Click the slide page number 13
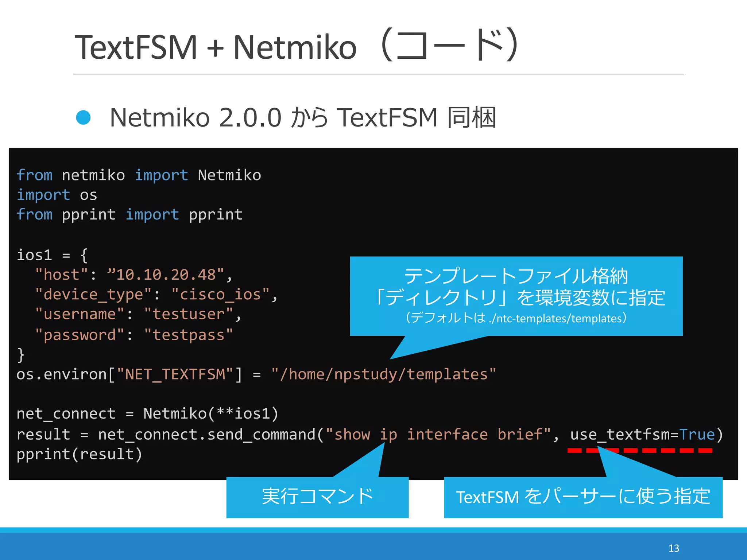The width and height of the screenshot is (747, 560). point(674,548)
